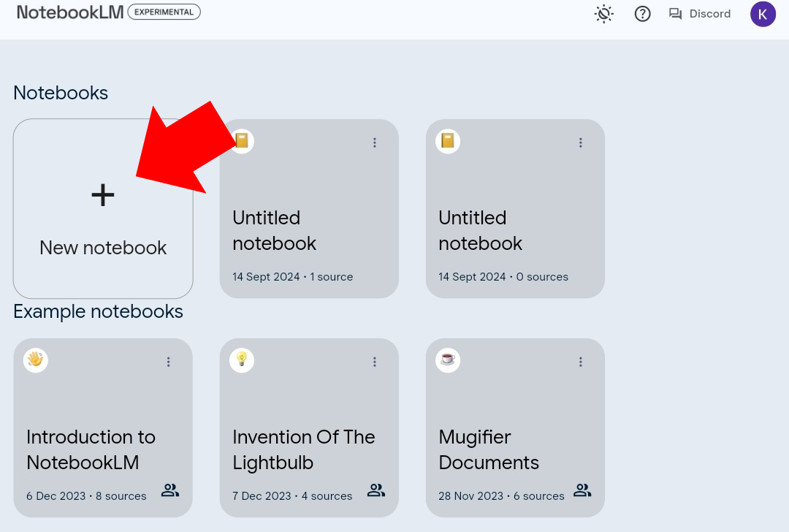789x532 pixels.
Task: Click the Experimental badge
Action: (164, 12)
